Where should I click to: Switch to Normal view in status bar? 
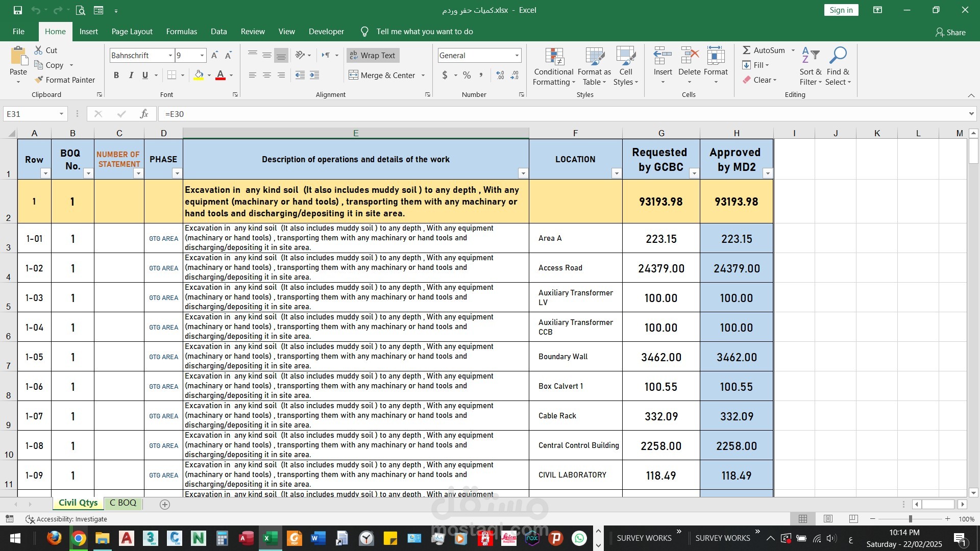point(803,519)
